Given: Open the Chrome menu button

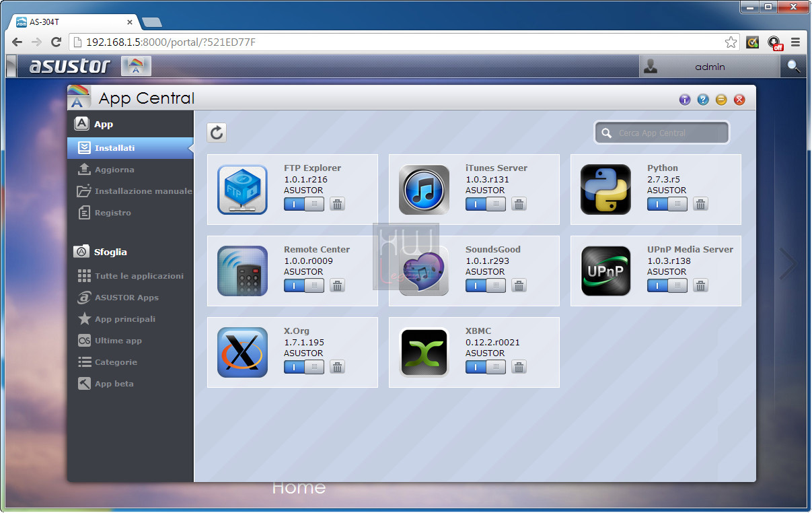Looking at the screenshot, I should click(796, 42).
